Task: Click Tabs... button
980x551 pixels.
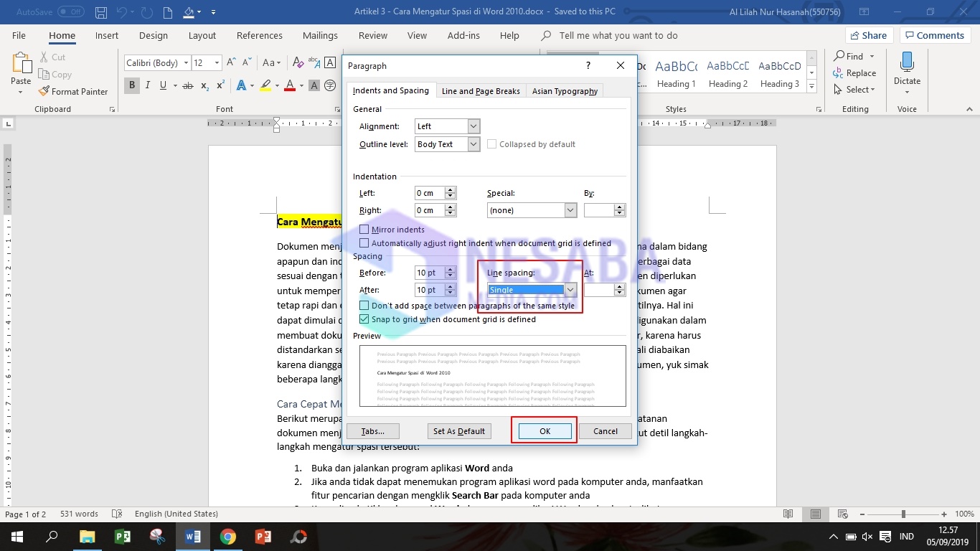Action: pos(372,431)
